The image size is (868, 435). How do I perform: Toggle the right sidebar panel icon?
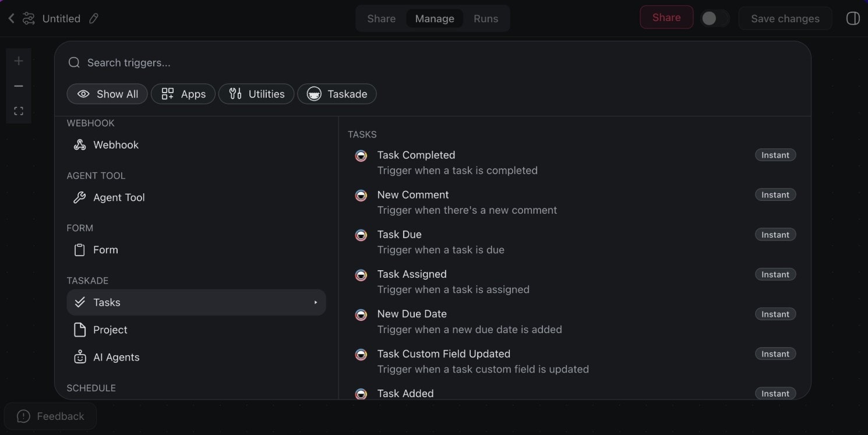[x=852, y=19]
